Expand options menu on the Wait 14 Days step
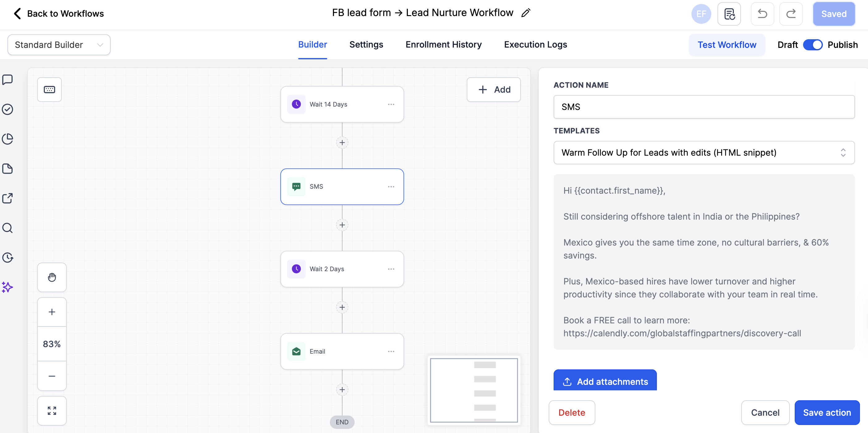This screenshot has width=868, height=433. coord(391,104)
